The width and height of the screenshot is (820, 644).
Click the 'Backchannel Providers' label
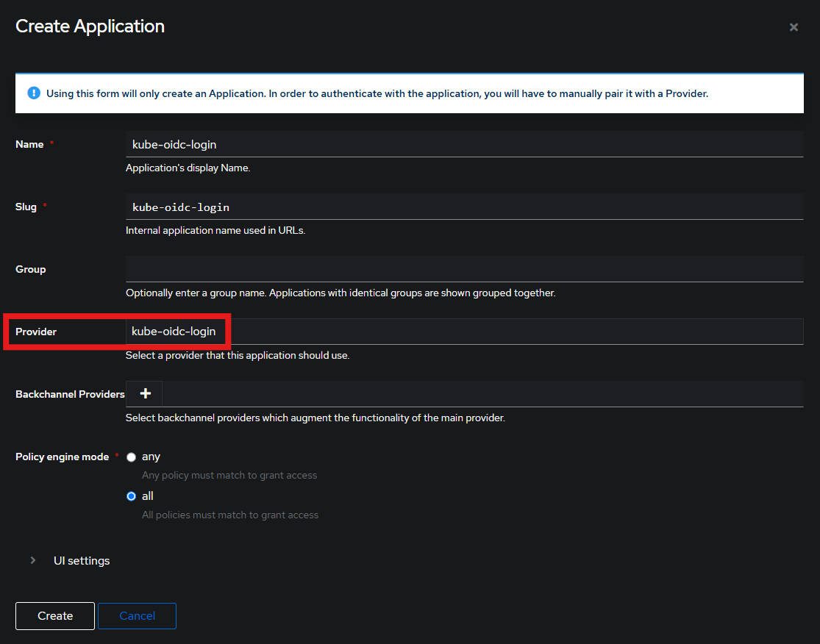(70, 394)
